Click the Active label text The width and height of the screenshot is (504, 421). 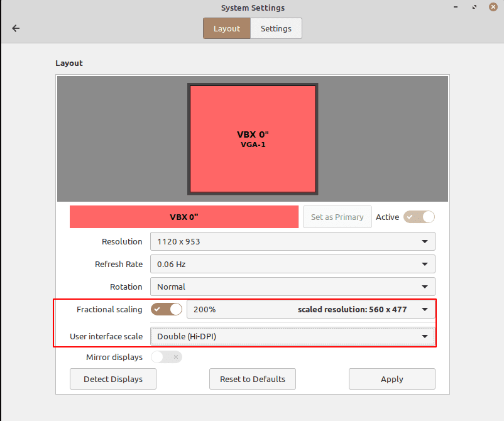[x=387, y=217]
